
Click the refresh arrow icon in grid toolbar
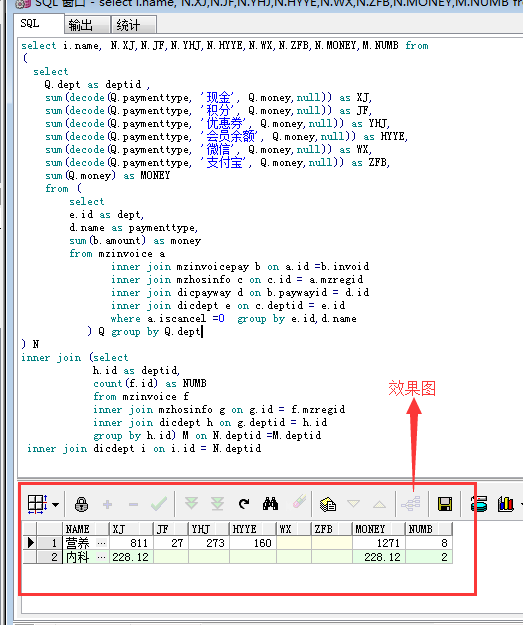[244, 504]
